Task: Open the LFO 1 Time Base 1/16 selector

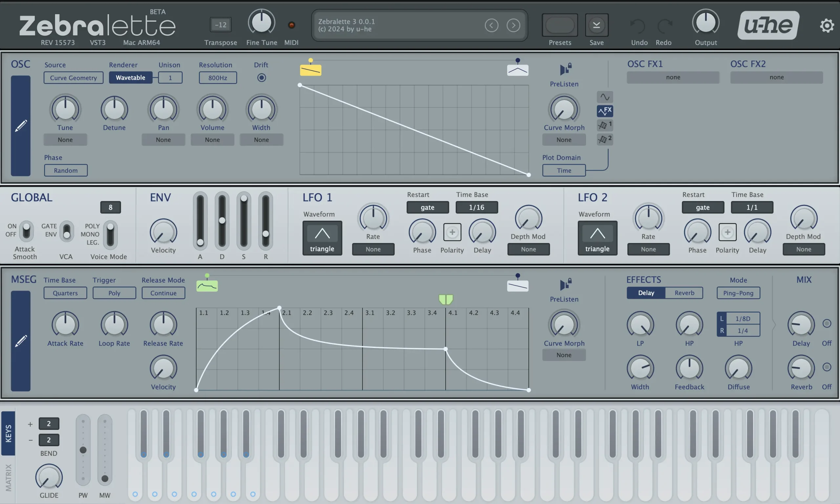Action: [x=476, y=207]
